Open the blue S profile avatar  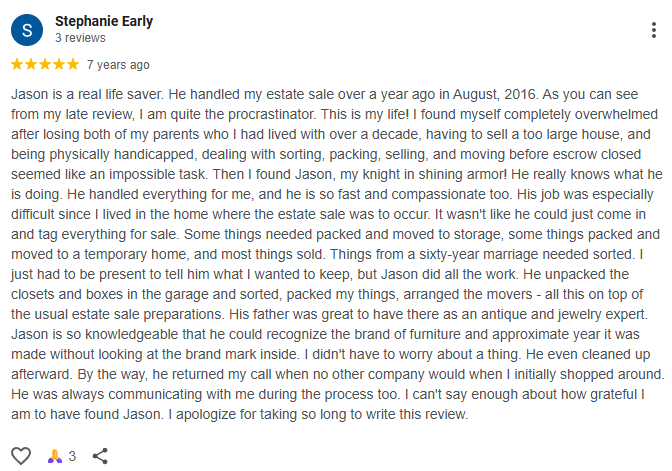(27, 30)
